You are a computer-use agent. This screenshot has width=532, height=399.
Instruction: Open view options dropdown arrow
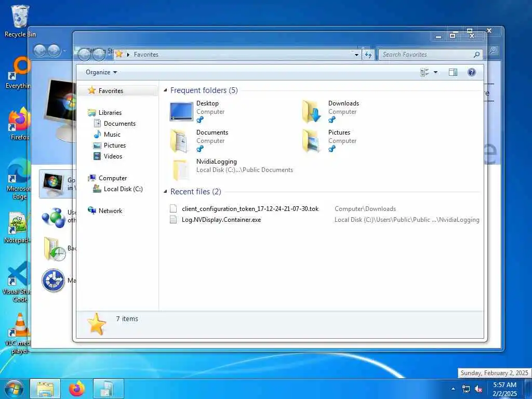point(436,72)
